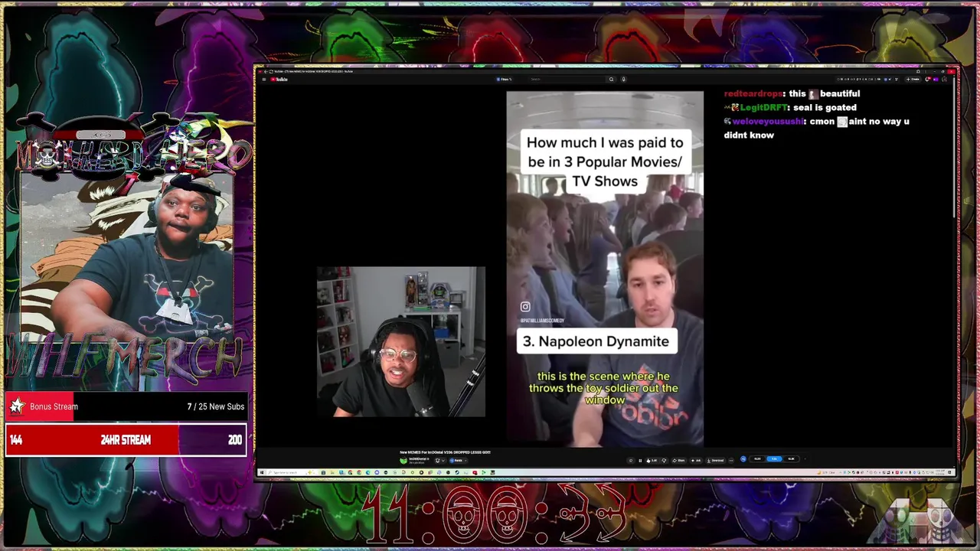
Task: Click the search magnifier button
Action: pyautogui.click(x=612, y=79)
